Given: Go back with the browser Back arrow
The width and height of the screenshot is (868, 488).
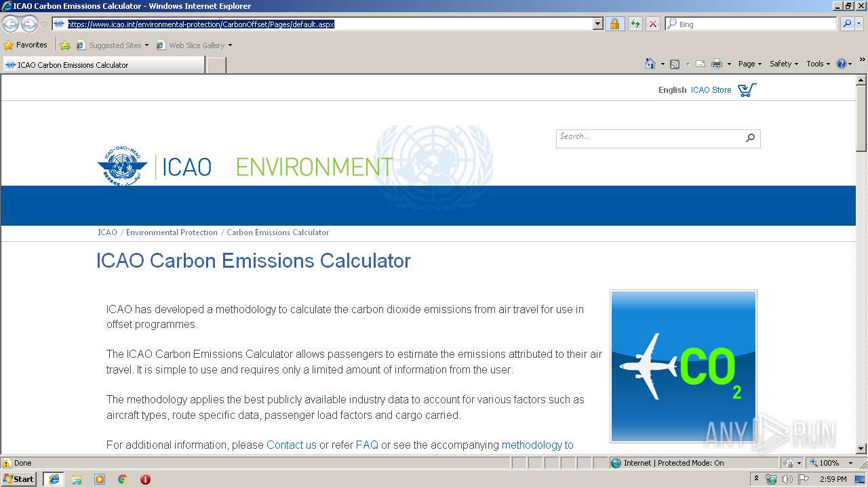Looking at the screenshot, I should tap(10, 24).
